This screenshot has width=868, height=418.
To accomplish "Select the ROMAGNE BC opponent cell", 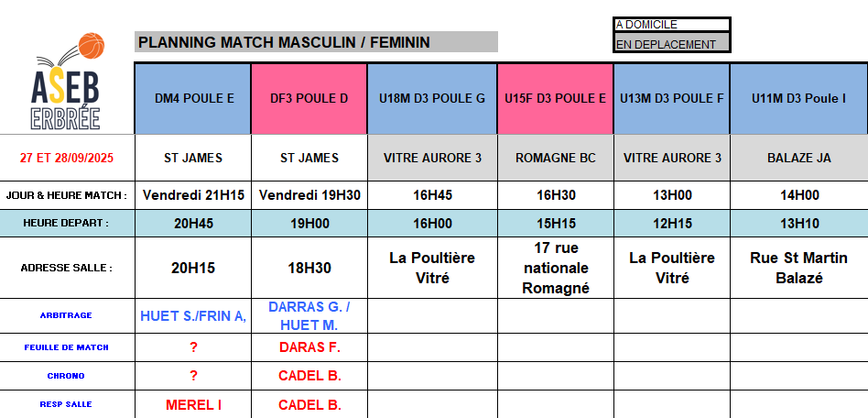I will coord(555,158).
